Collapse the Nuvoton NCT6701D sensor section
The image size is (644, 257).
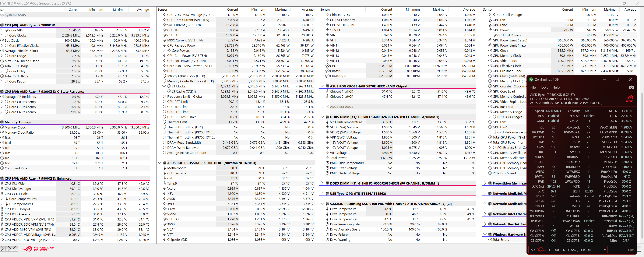coord(160,163)
